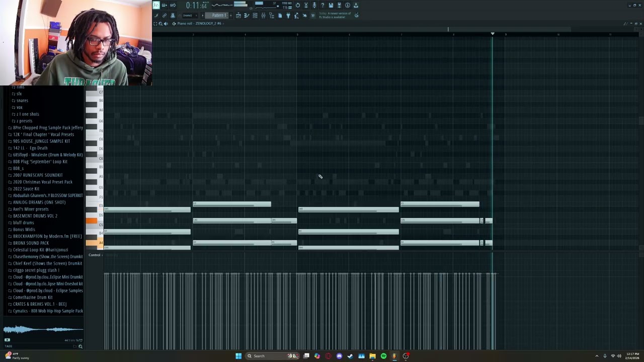
Task: Click the update notification disc icon
Action: [x=357, y=15]
